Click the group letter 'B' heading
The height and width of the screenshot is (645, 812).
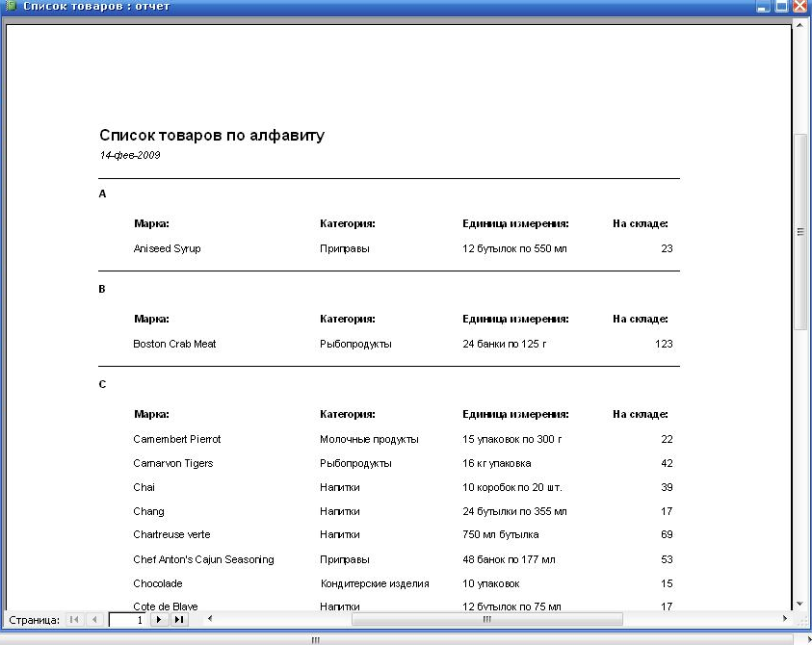(102, 289)
